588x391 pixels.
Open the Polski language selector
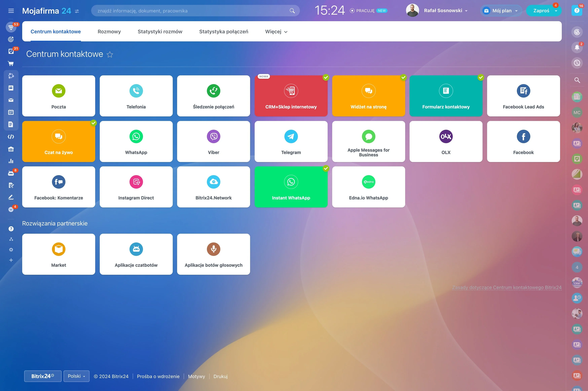77,376
